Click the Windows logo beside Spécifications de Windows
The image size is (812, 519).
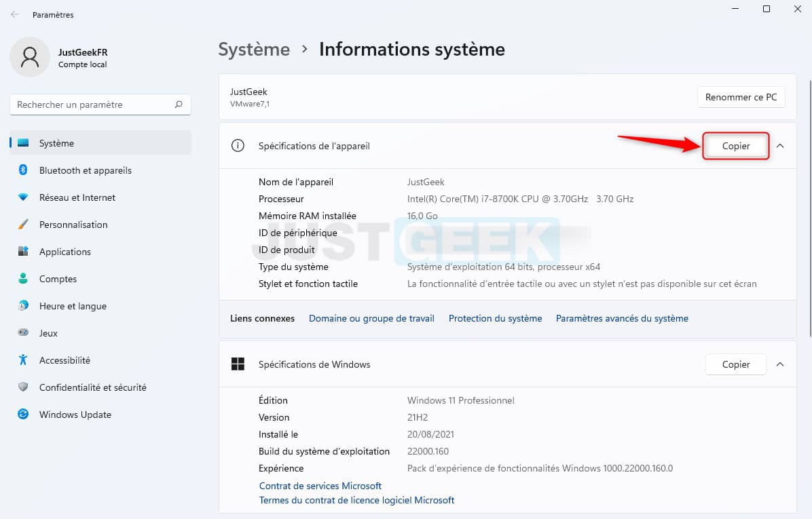click(238, 364)
